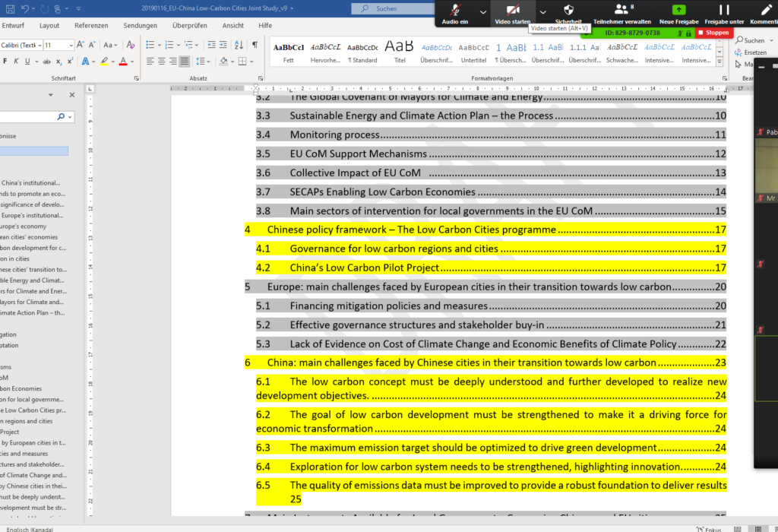This screenshot has width=778, height=532.
Task: Click the clear formatting icon
Action: tap(130, 46)
